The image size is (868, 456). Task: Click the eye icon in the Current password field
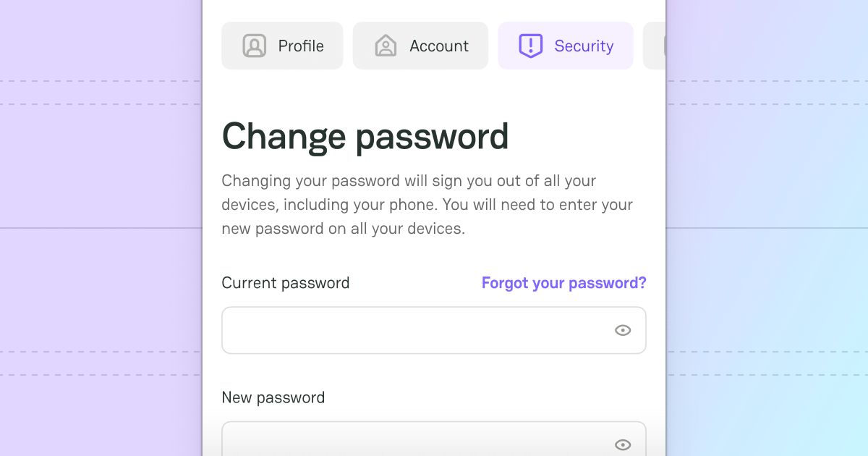623,330
